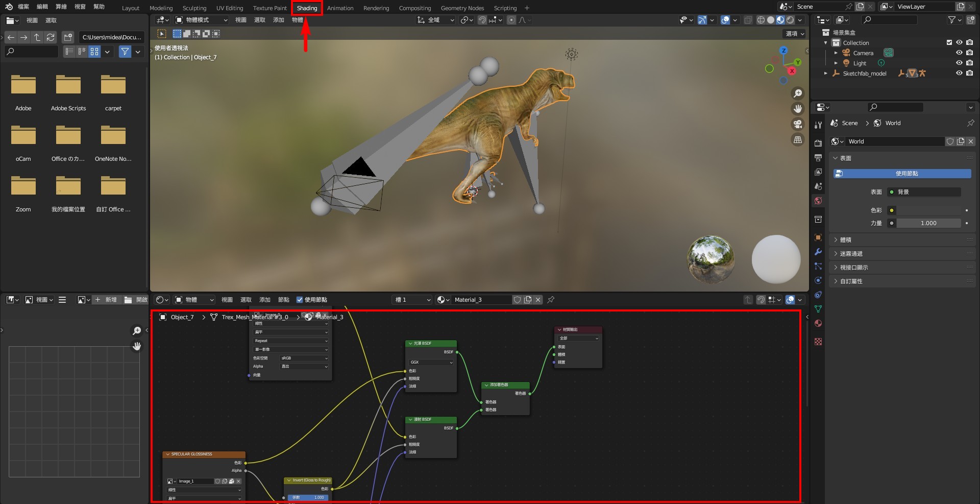The height and width of the screenshot is (504, 980).
Task: Open the 槽 1 material slot dropdown
Action: (412, 300)
